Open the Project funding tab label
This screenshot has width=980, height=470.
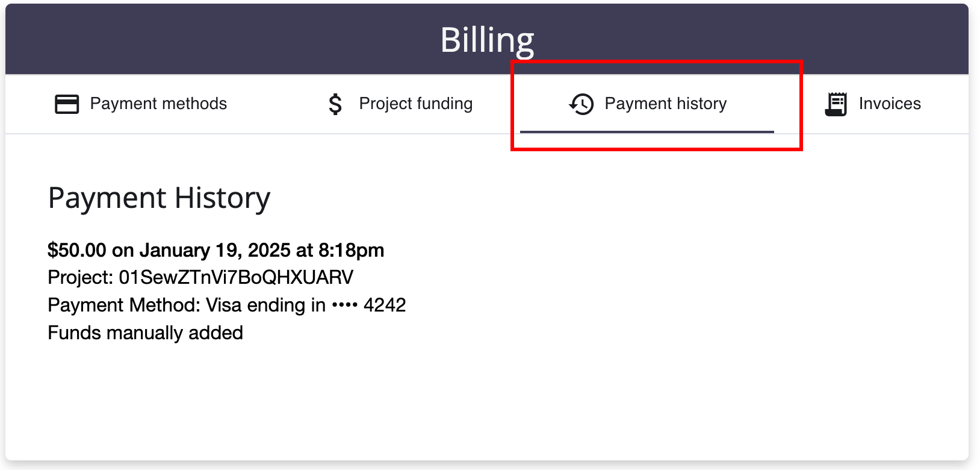pyautogui.click(x=416, y=104)
